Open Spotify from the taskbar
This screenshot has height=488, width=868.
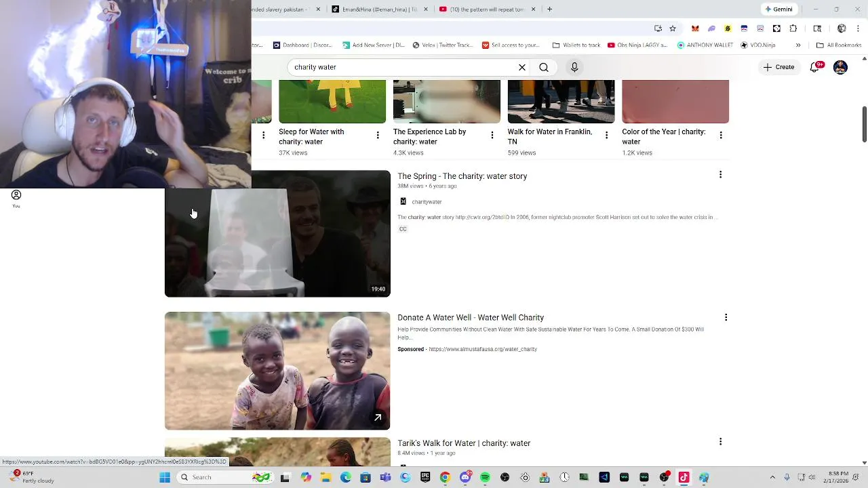(485, 477)
